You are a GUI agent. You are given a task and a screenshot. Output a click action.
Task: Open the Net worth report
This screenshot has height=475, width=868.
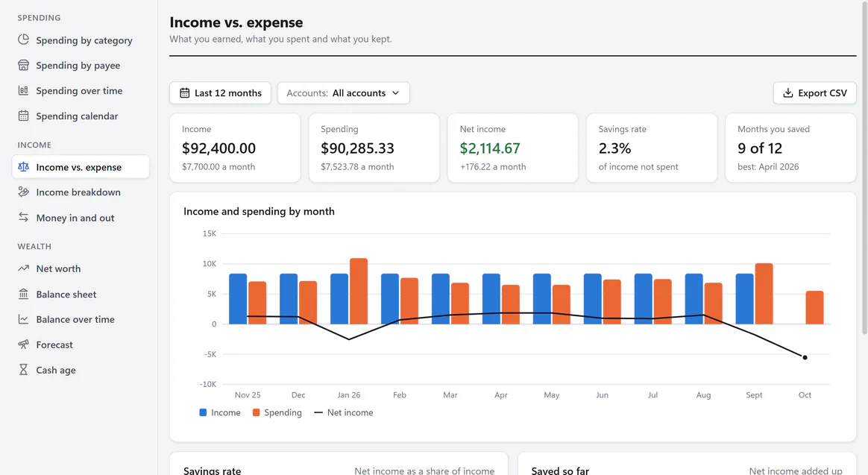click(81, 268)
